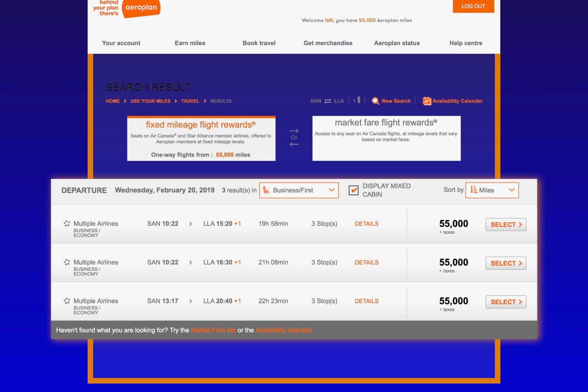Click the sort order icon beside Miles
This screenshot has height=392, width=588.
(x=474, y=190)
